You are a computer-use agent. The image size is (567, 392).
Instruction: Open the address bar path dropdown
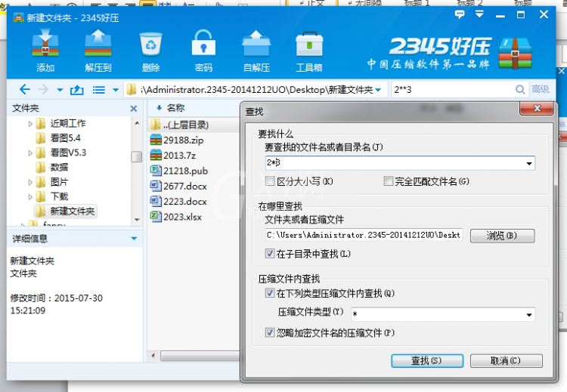[x=378, y=90]
